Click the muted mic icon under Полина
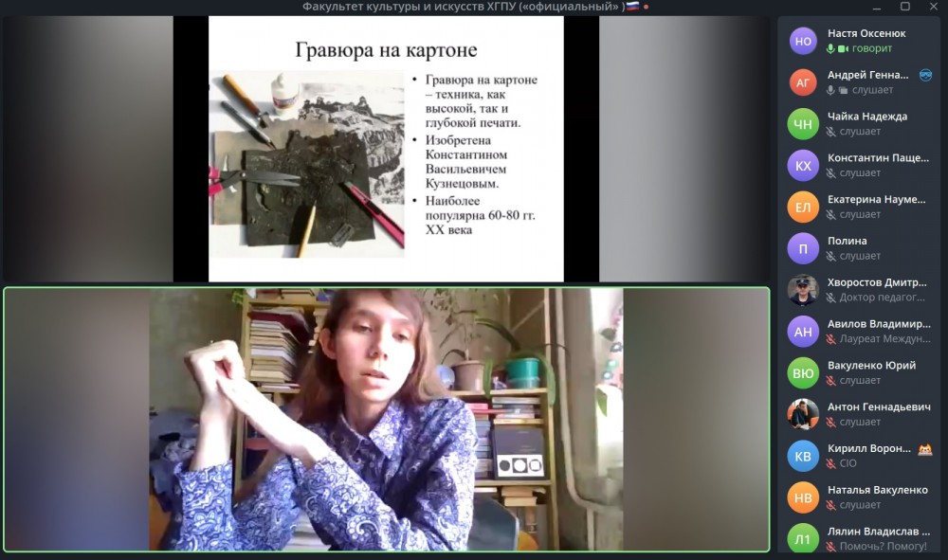Image resolution: width=948 pixels, height=560 pixels. [x=831, y=257]
